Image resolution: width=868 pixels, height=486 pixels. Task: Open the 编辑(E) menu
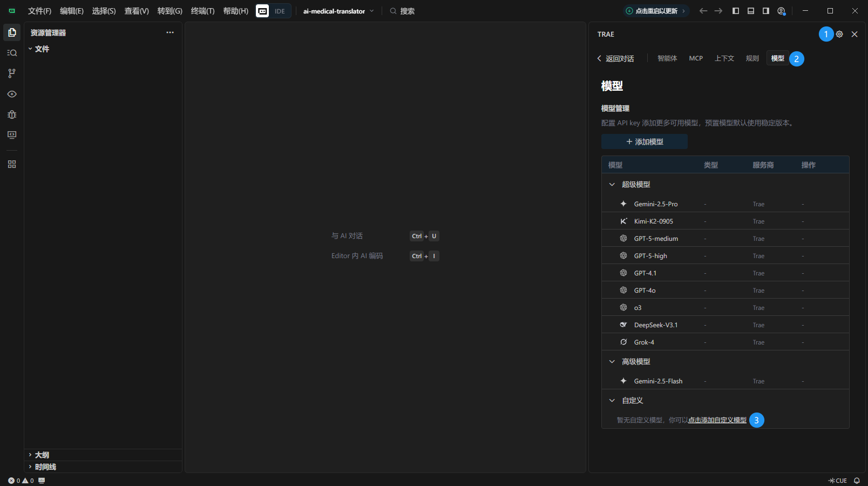click(x=72, y=11)
